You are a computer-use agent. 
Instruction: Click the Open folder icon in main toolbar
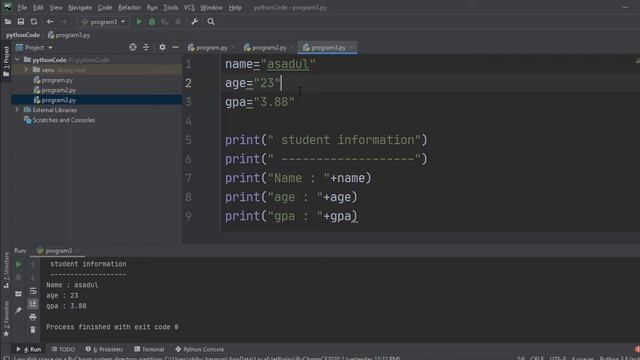[x=8, y=22]
